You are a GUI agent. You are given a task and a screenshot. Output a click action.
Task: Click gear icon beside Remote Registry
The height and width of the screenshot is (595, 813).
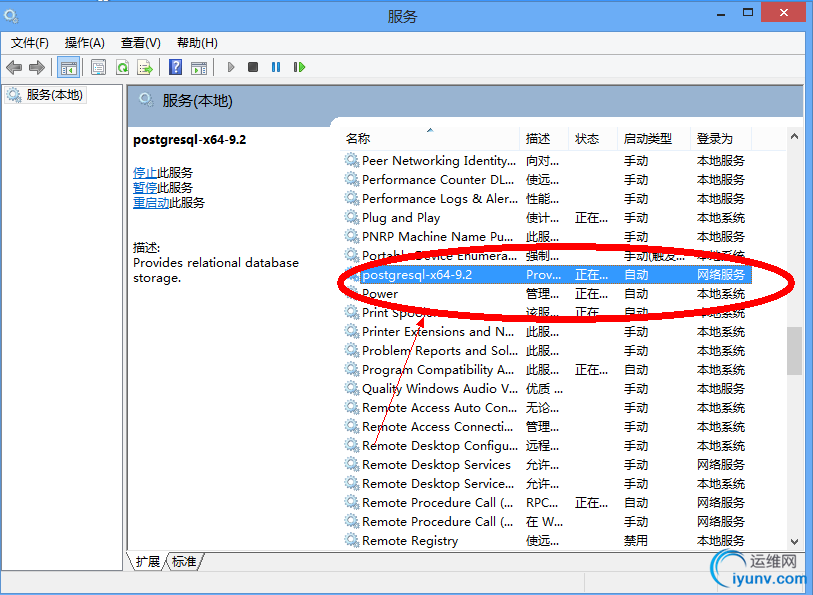tap(352, 541)
